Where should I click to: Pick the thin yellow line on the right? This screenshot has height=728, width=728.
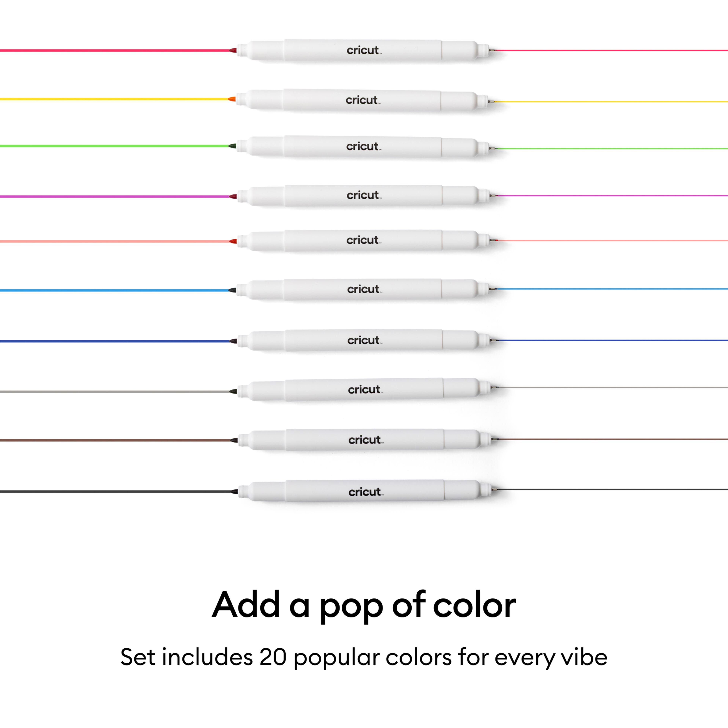click(610, 101)
